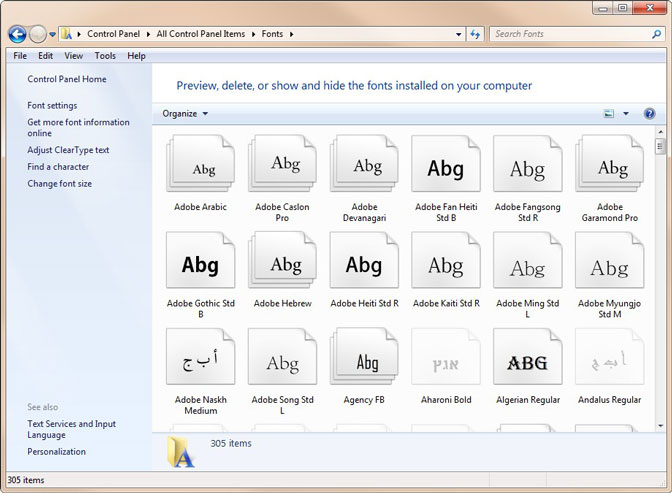Image resolution: width=672 pixels, height=493 pixels.
Task: Select the Adobe Myungjo Std M icon
Action: (609, 260)
